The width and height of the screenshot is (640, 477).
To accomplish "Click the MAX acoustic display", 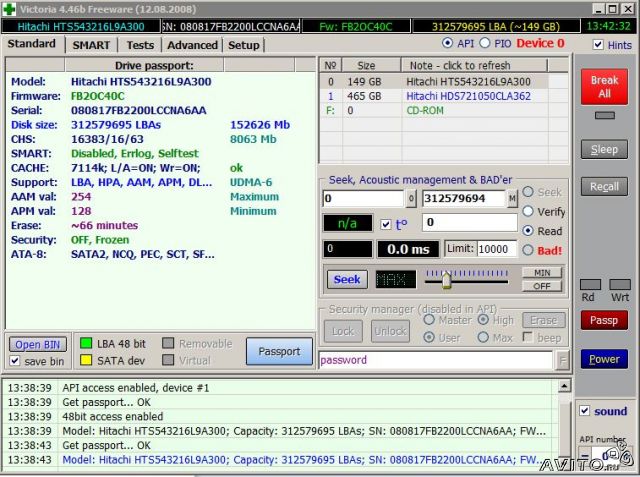I will click(x=395, y=280).
